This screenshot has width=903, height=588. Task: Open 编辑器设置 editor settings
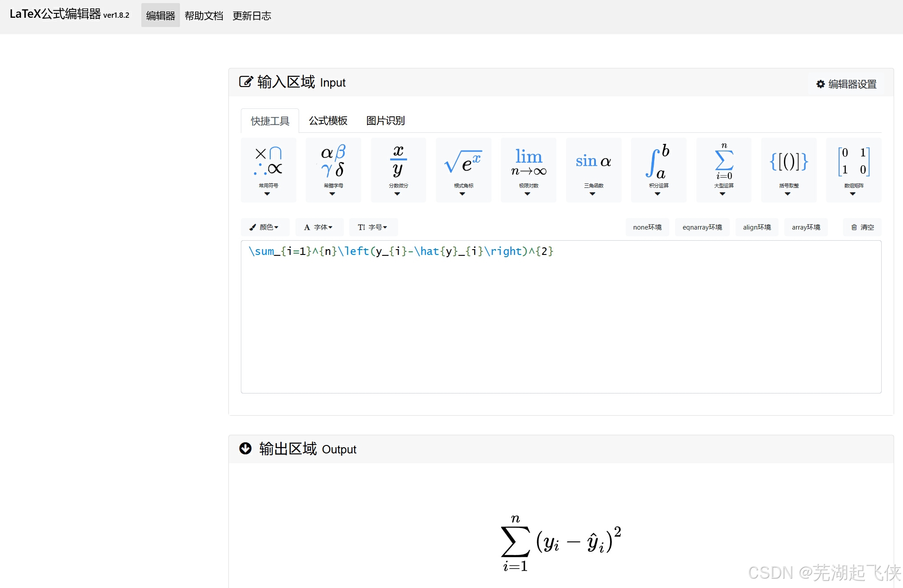(847, 84)
